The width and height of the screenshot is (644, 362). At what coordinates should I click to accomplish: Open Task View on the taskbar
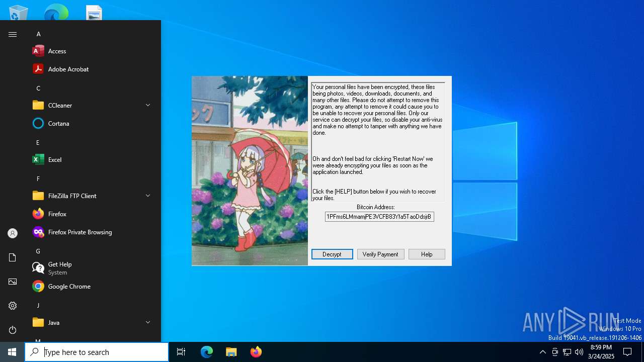tap(181, 352)
